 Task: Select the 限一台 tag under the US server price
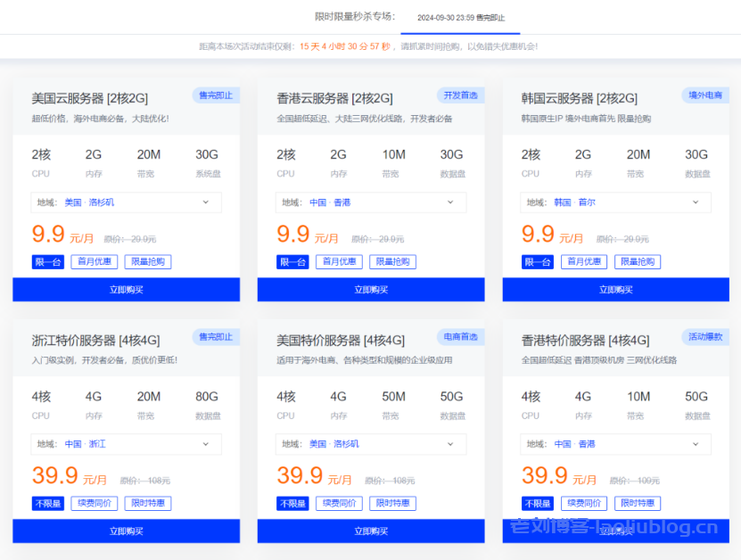(47, 261)
